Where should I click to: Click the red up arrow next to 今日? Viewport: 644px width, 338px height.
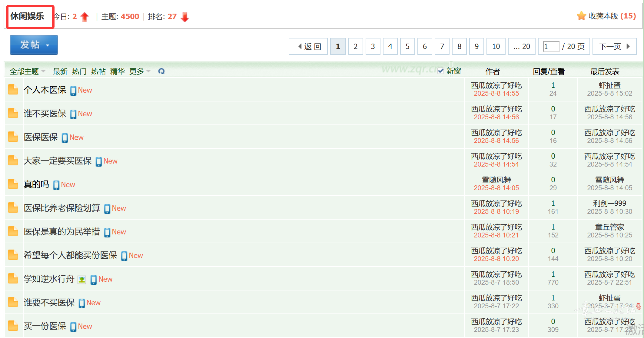(85, 17)
